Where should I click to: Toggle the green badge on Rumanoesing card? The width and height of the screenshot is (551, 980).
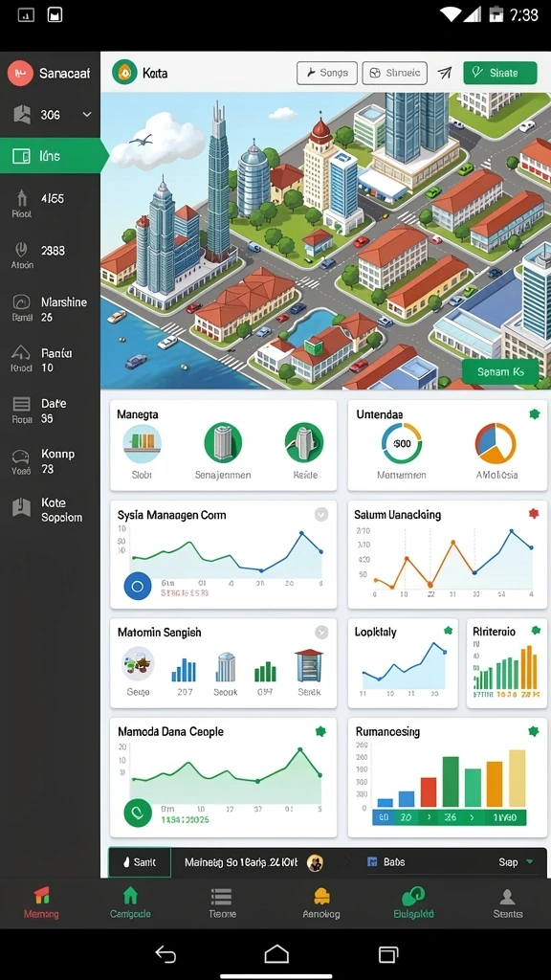pos(534,730)
